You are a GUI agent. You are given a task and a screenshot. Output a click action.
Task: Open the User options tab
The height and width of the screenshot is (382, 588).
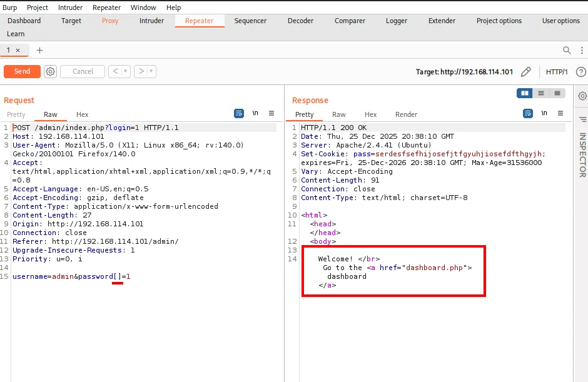(561, 21)
